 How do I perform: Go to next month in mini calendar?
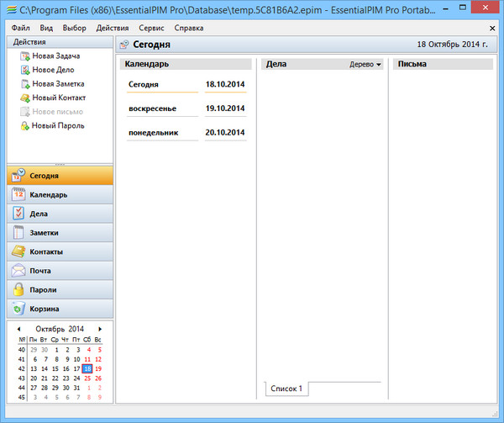pyautogui.click(x=100, y=329)
